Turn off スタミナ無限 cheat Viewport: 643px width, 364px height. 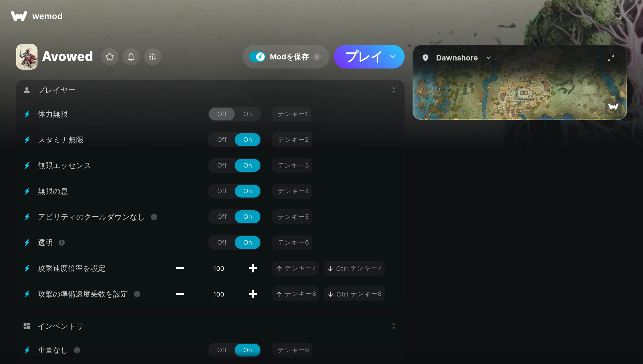222,140
